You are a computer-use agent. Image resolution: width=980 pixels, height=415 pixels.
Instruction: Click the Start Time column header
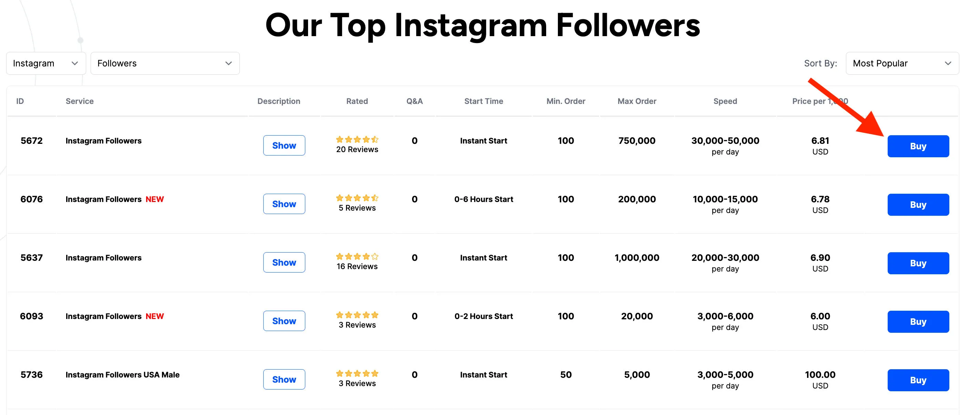pyautogui.click(x=483, y=101)
